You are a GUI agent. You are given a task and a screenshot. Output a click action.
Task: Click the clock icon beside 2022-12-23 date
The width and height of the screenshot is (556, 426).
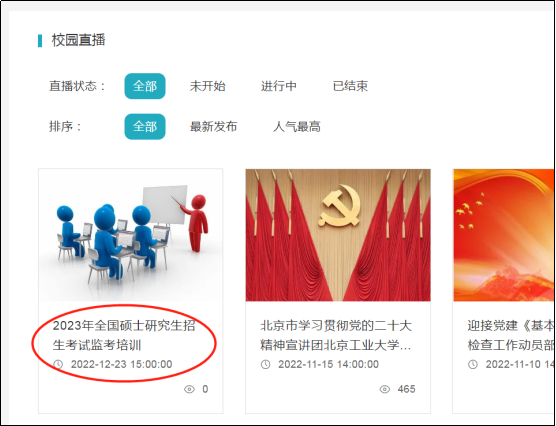(x=58, y=364)
